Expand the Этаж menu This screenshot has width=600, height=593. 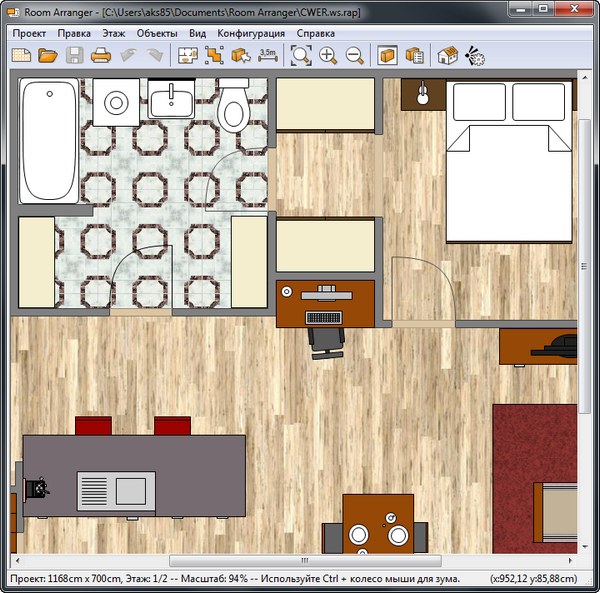[x=114, y=33]
